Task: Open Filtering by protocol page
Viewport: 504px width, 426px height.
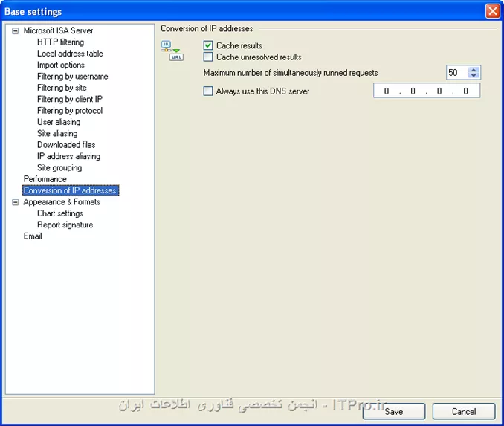Action: [70, 111]
